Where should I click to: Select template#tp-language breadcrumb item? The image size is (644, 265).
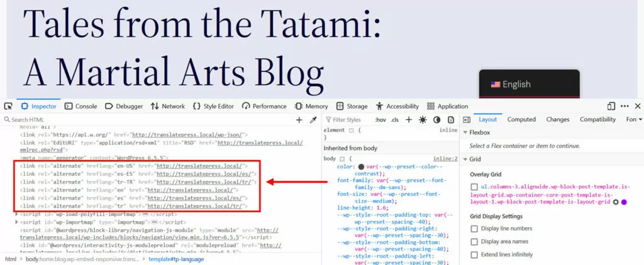pos(176,259)
